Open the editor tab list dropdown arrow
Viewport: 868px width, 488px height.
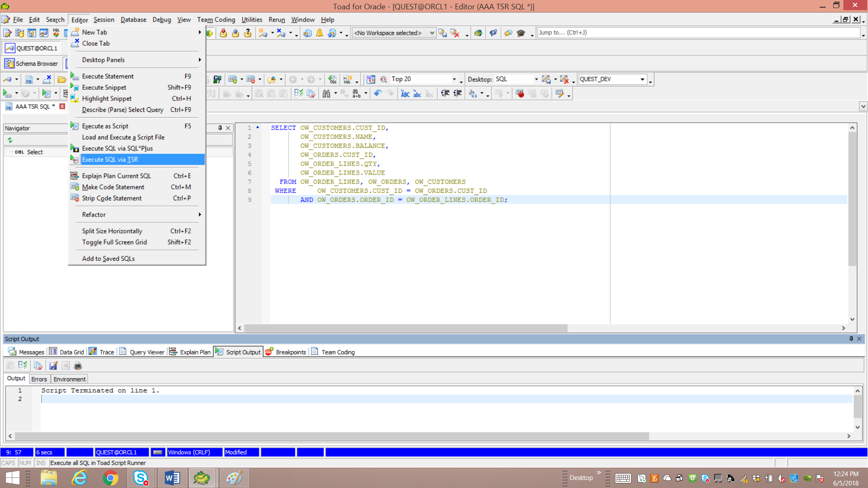tap(863, 106)
